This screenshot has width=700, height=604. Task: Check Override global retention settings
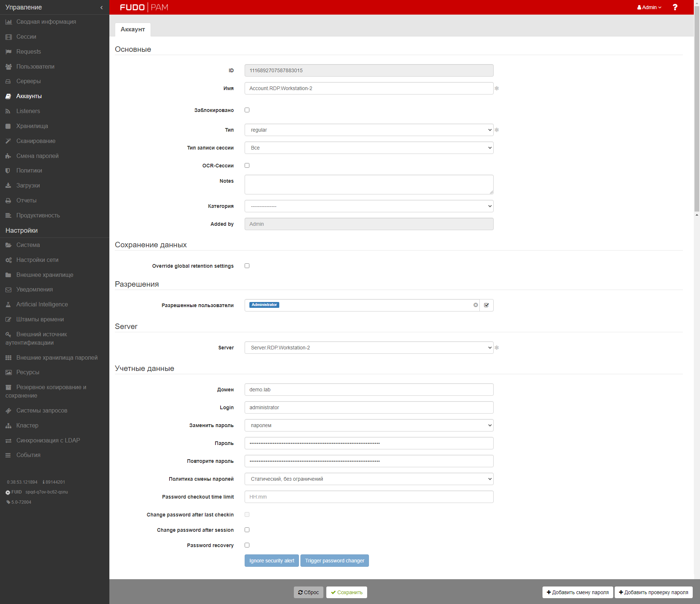pyautogui.click(x=247, y=266)
